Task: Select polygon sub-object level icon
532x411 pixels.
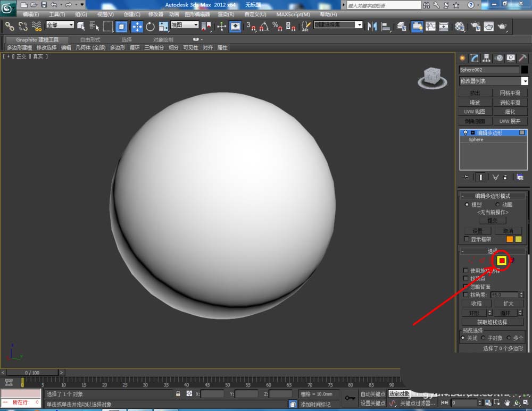Action: (501, 260)
